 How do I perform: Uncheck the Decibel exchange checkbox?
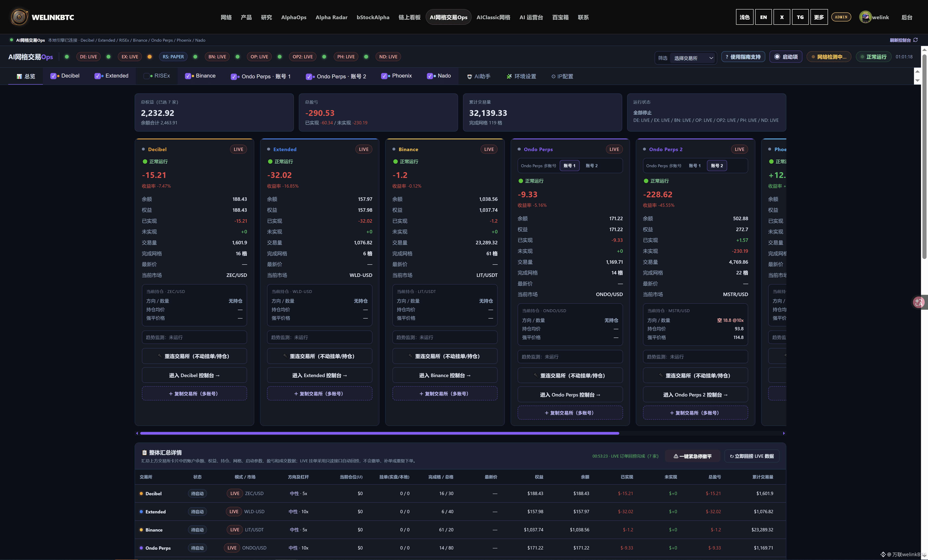point(53,76)
